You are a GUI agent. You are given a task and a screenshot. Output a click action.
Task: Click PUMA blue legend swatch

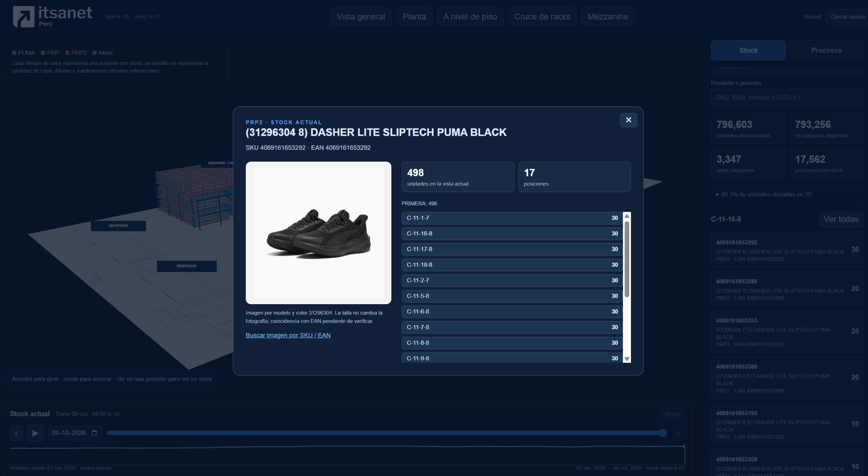tap(14, 53)
